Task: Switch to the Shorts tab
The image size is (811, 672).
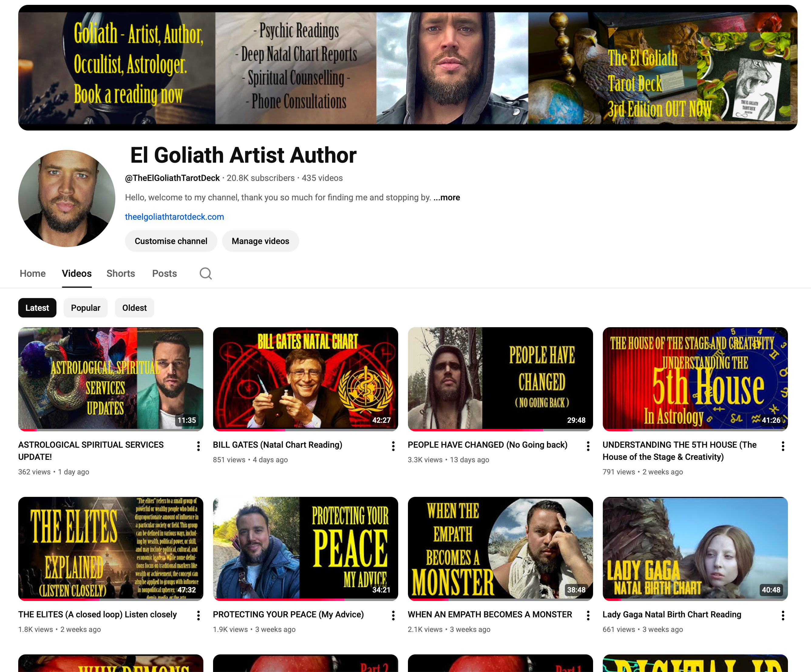Action: 120,273
